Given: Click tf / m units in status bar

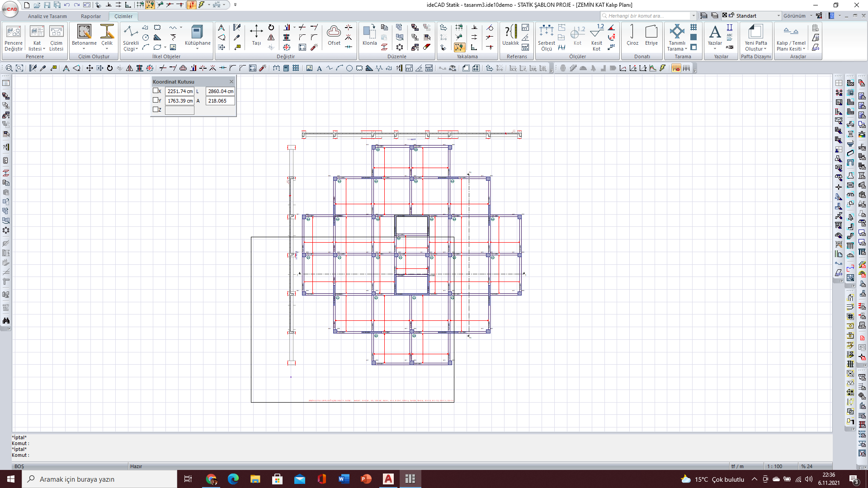Looking at the screenshot, I should pyautogui.click(x=737, y=466).
